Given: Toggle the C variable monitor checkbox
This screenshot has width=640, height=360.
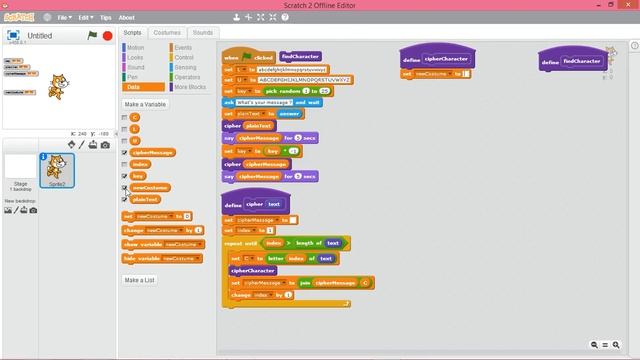Looking at the screenshot, I should pos(124,118).
